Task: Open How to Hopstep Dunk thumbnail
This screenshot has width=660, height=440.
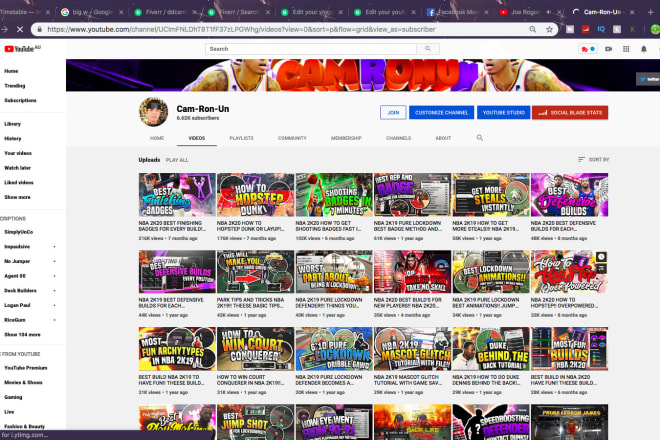Action: 255,195
